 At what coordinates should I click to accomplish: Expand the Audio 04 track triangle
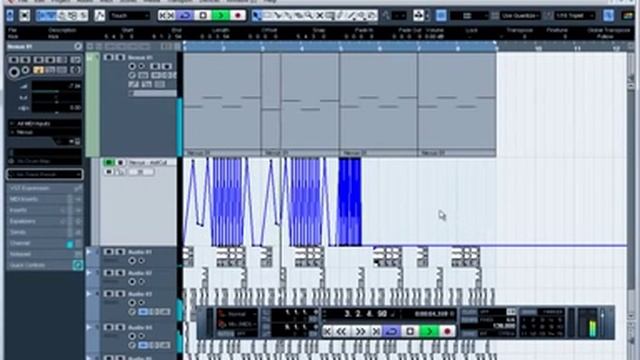point(89,327)
